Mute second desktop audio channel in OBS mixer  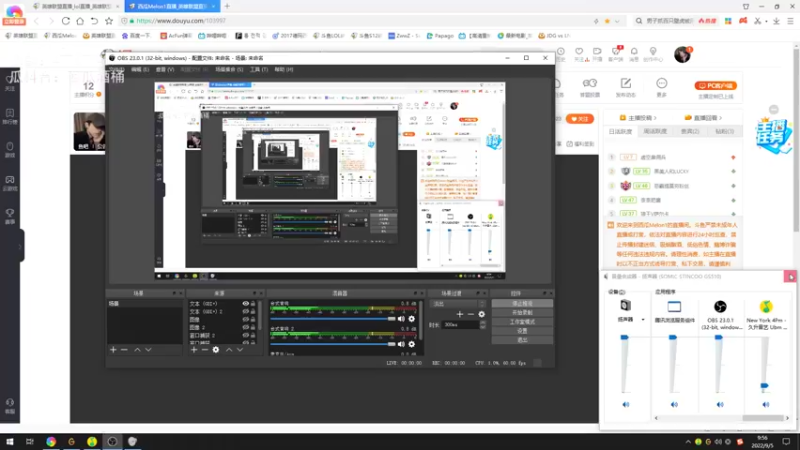[401, 344]
